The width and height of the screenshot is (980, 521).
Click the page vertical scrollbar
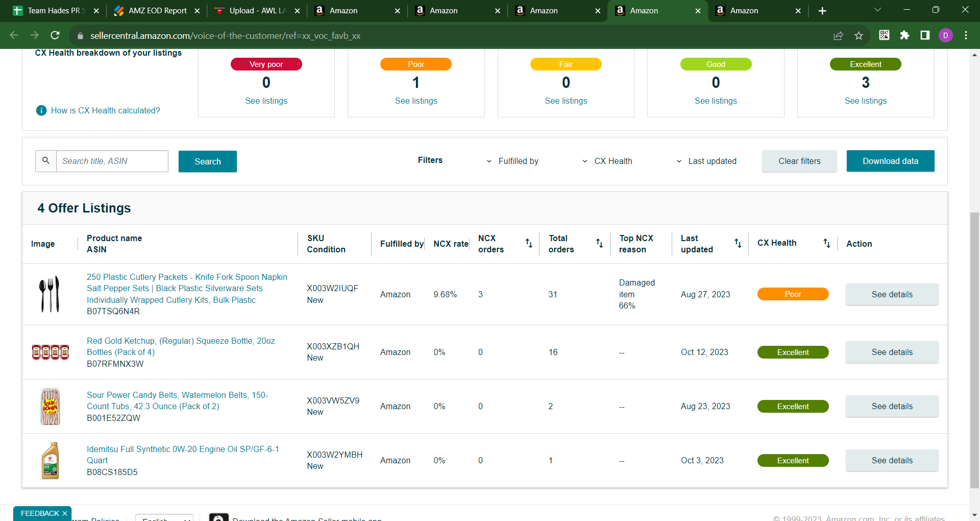pos(974,349)
